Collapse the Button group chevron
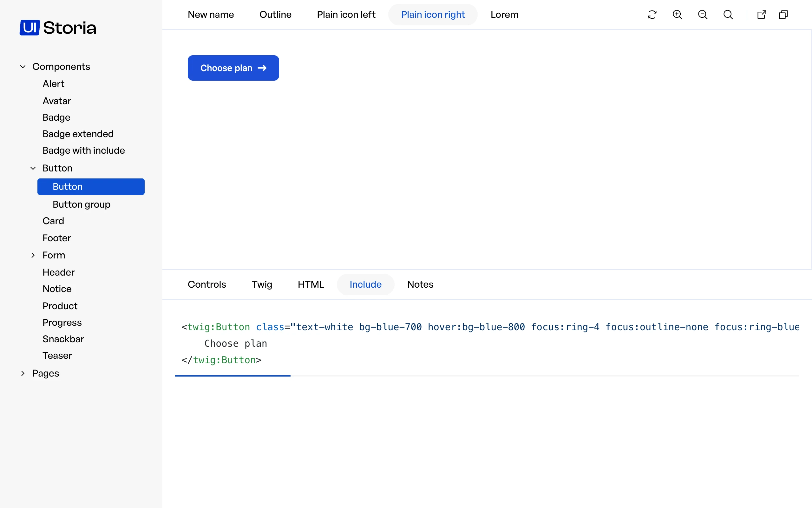812x508 pixels. pyautogui.click(x=33, y=168)
